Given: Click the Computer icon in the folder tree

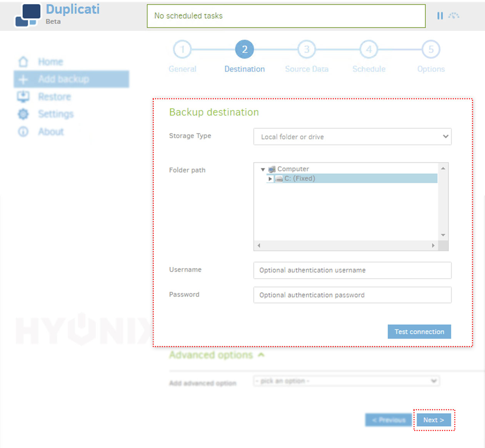Looking at the screenshot, I should click(272, 169).
